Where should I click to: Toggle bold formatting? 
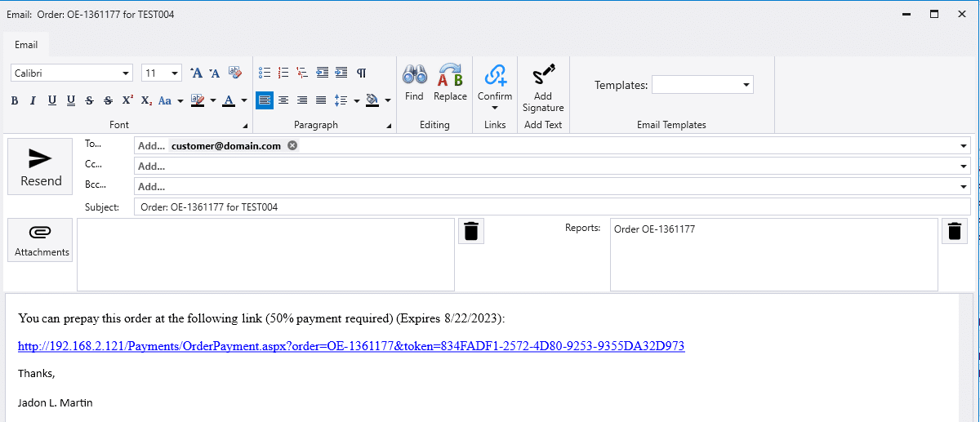point(15,100)
